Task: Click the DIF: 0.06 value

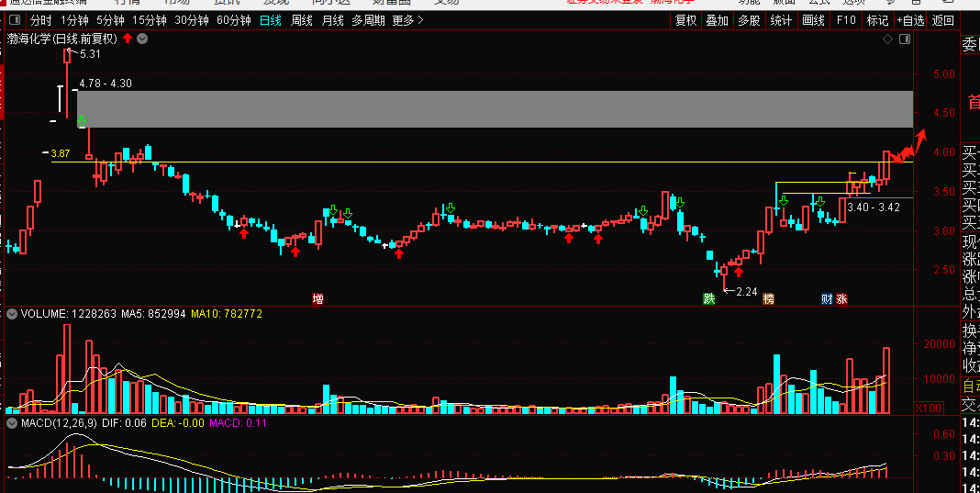Action: (127, 423)
